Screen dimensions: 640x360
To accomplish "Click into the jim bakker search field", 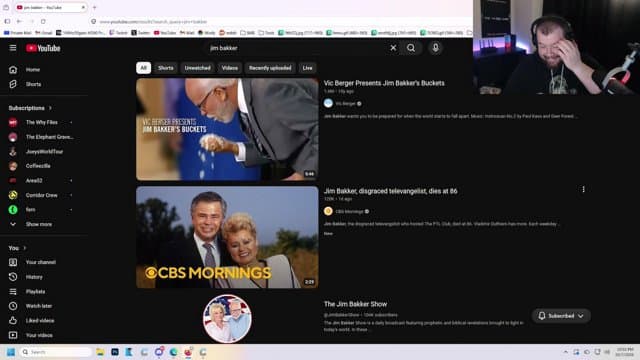I will pyautogui.click(x=296, y=48).
